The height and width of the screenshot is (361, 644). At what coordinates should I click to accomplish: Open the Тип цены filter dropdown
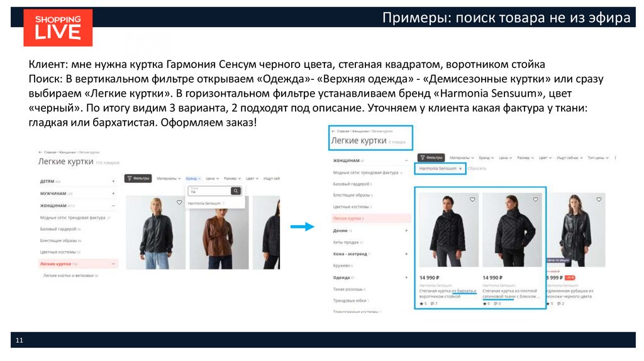(x=597, y=158)
